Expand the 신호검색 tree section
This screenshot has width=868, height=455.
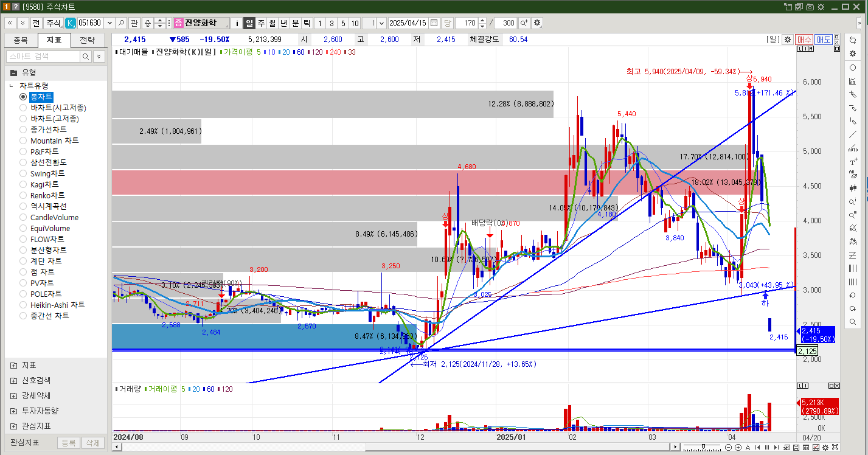point(13,380)
